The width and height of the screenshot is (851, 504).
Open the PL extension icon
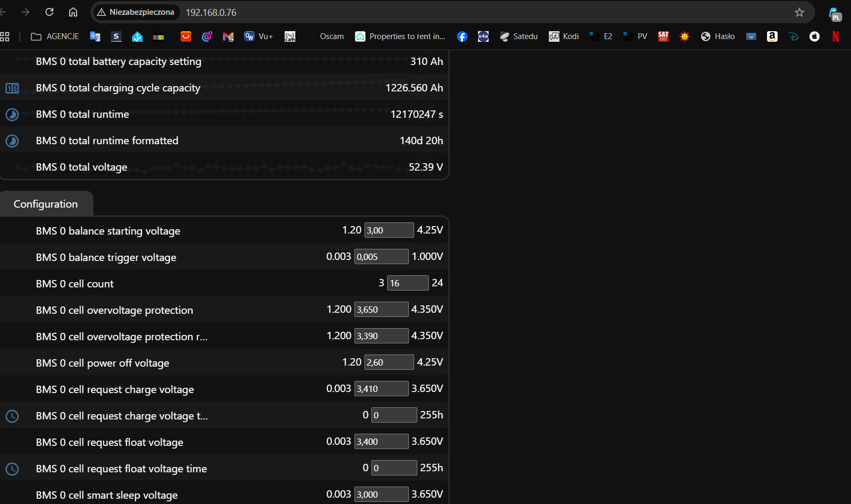point(835,14)
